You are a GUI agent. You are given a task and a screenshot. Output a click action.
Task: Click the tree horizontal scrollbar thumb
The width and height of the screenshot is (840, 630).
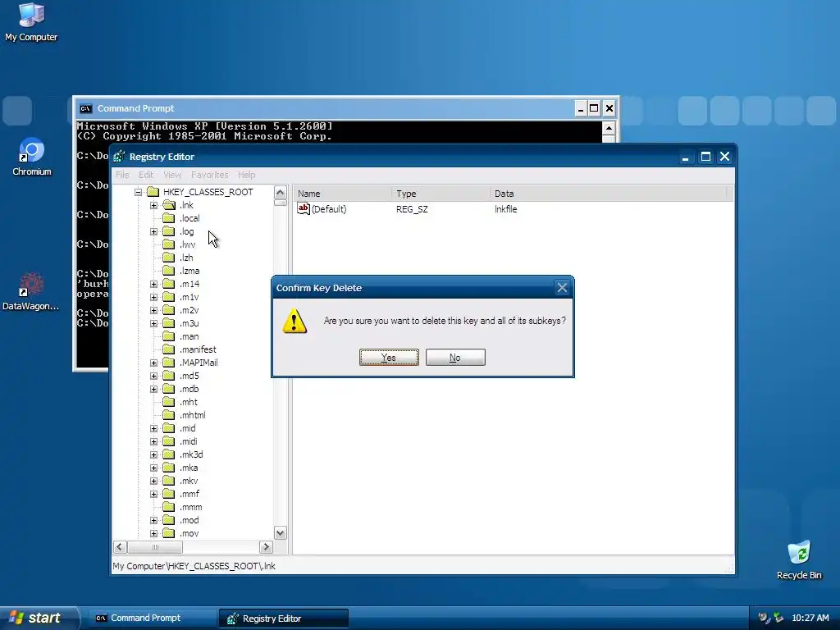[x=155, y=547]
